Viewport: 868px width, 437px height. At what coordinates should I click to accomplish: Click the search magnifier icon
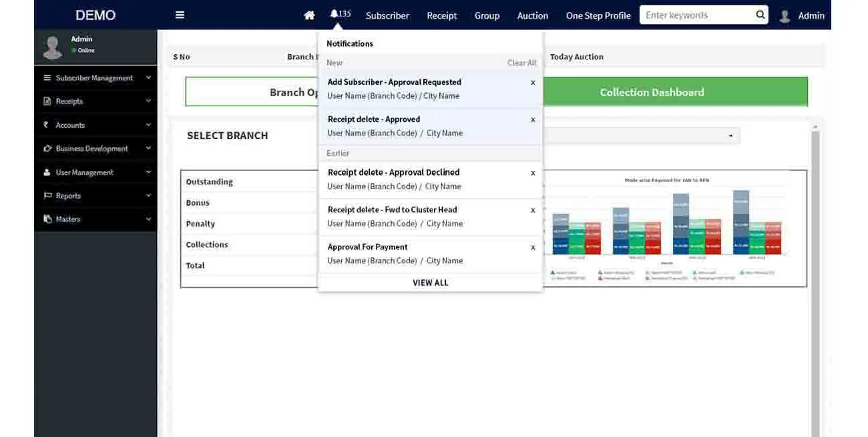[x=760, y=15]
